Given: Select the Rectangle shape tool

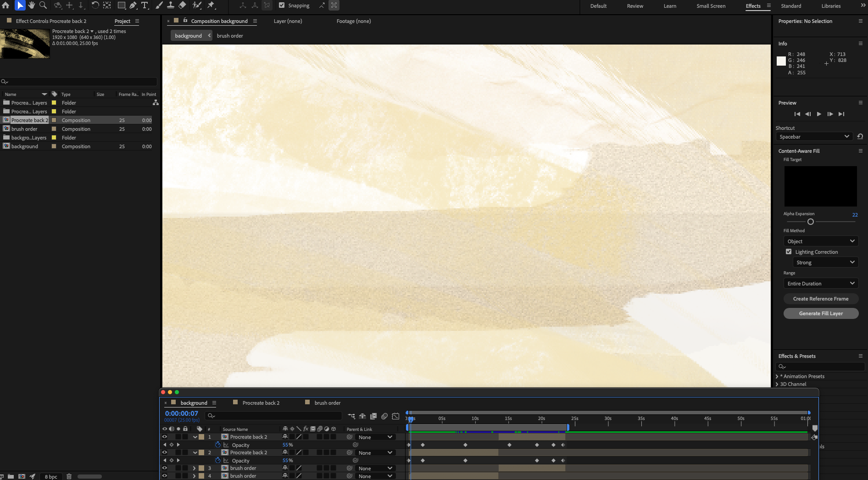Looking at the screenshot, I should click(122, 6).
